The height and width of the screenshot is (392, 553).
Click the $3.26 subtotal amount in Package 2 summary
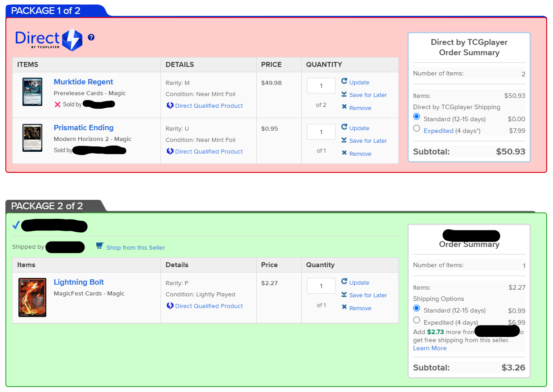513,367
